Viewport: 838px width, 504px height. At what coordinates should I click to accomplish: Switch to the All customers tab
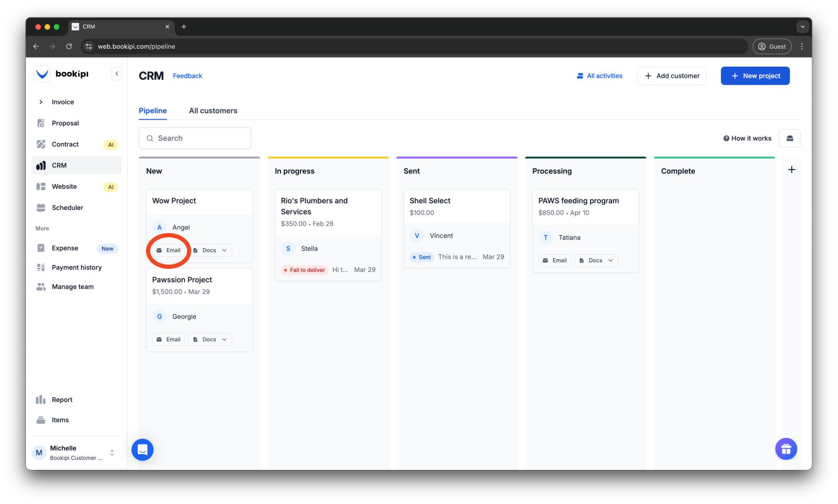tap(213, 111)
